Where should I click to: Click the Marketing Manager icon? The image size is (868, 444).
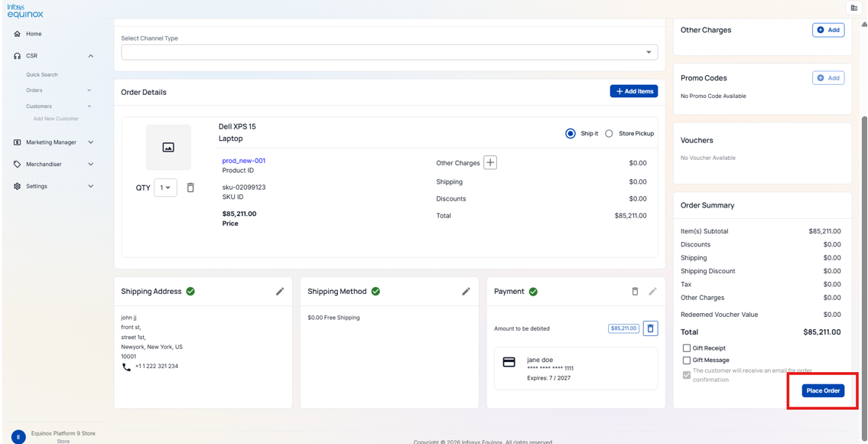17,142
